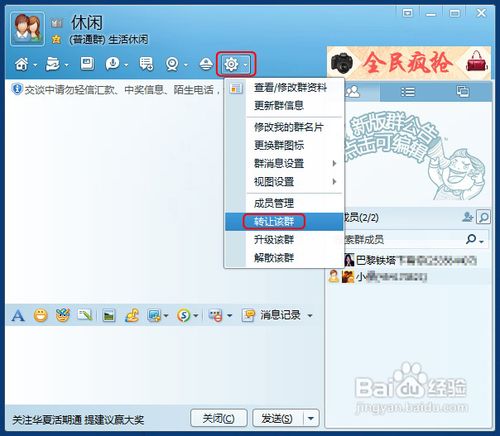
Task: Expand the home icon dropdown arrow
Action: (35, 65)
